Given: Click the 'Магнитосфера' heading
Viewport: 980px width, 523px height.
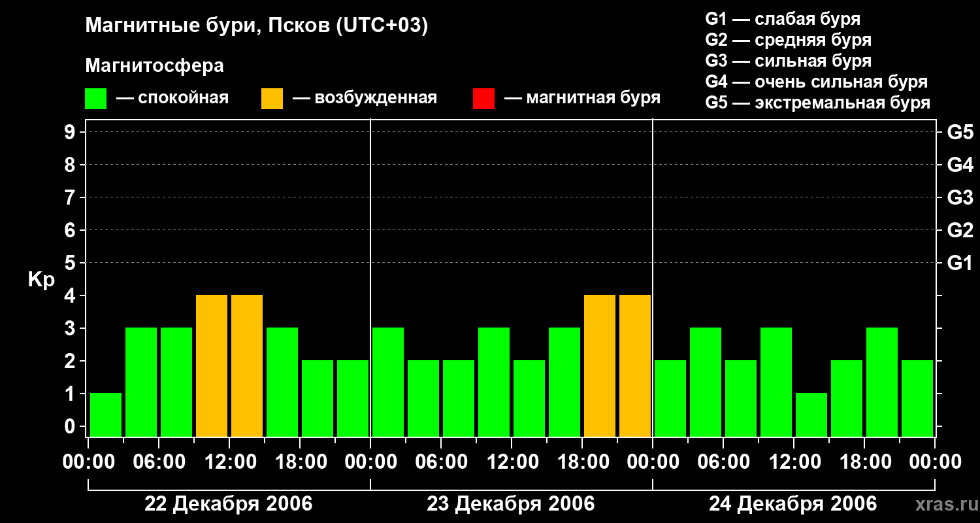Looking at the screenshot, I should point(154,66).
